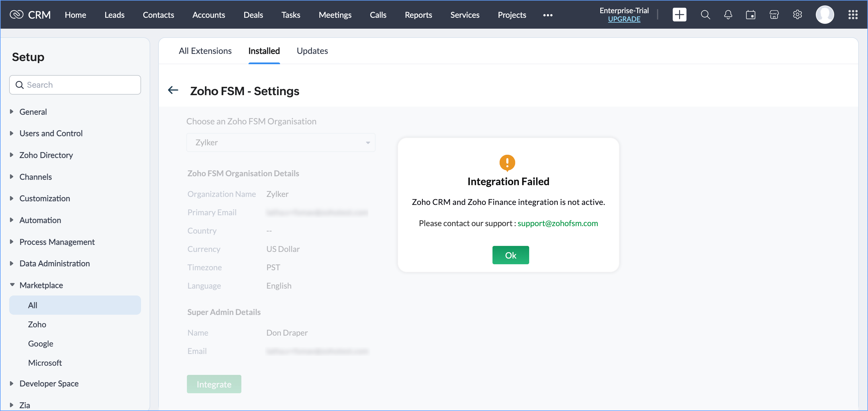Click Ok in Integration Failed dialog

click(x=510, y=255)
